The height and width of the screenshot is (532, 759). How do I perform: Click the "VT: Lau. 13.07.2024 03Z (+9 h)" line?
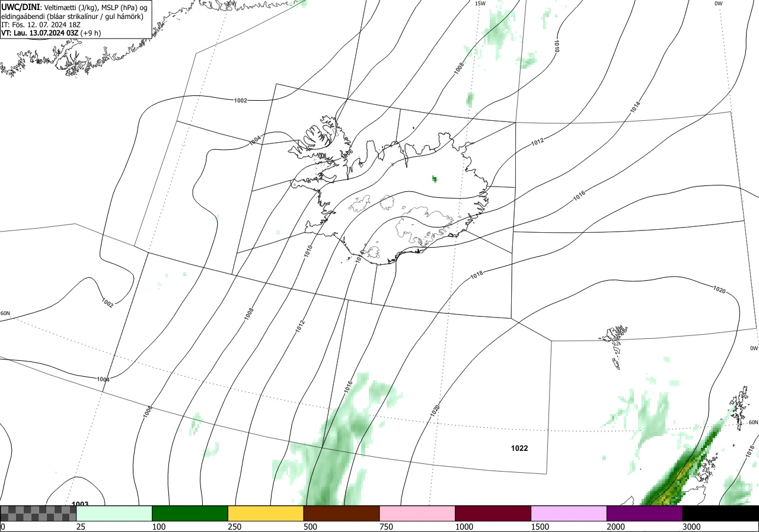click(x=51, y=33)
